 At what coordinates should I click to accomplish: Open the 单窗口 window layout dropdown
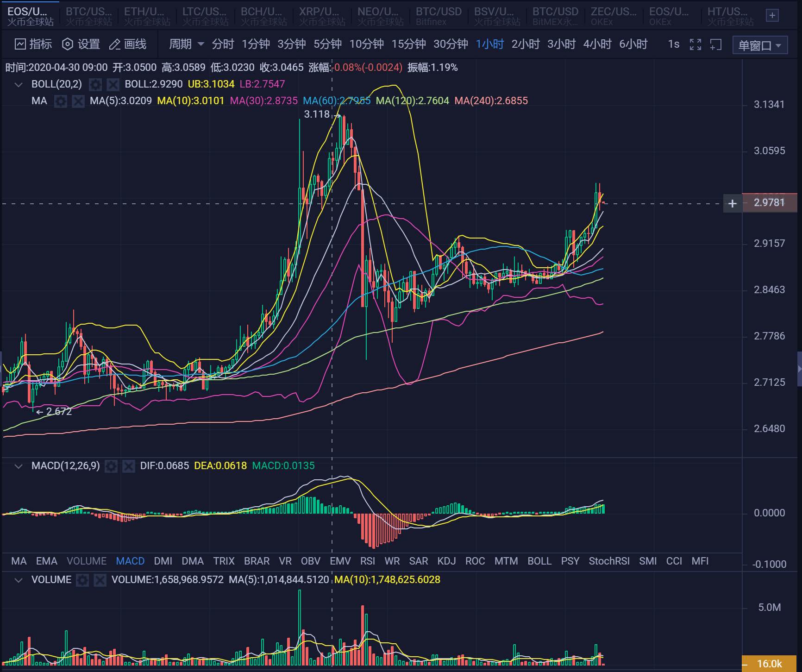760,45
